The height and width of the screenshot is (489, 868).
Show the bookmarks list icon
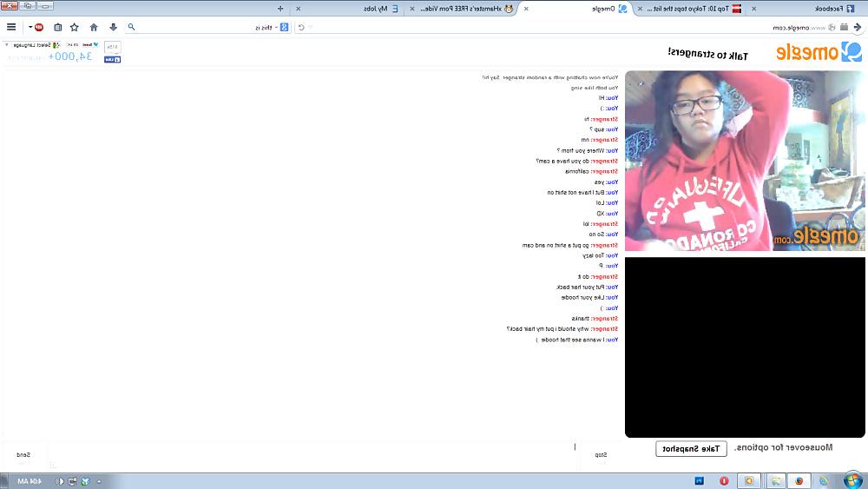pyautogui.click(x=57, y=27)
